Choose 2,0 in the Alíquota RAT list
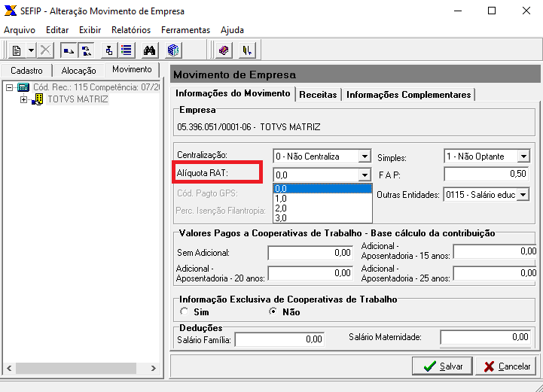 click(322, 208)
